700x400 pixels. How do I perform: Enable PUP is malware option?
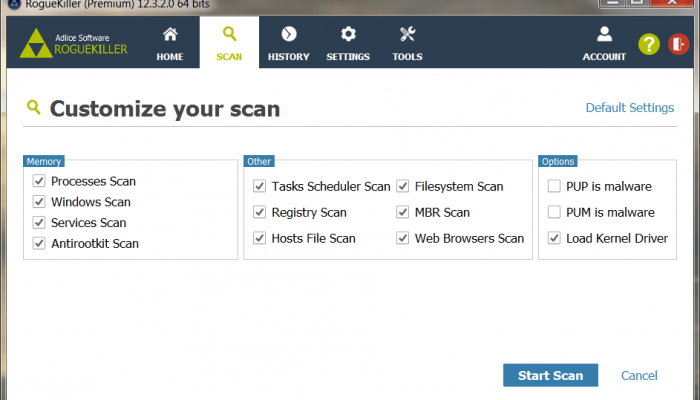(x=554, y=186)
